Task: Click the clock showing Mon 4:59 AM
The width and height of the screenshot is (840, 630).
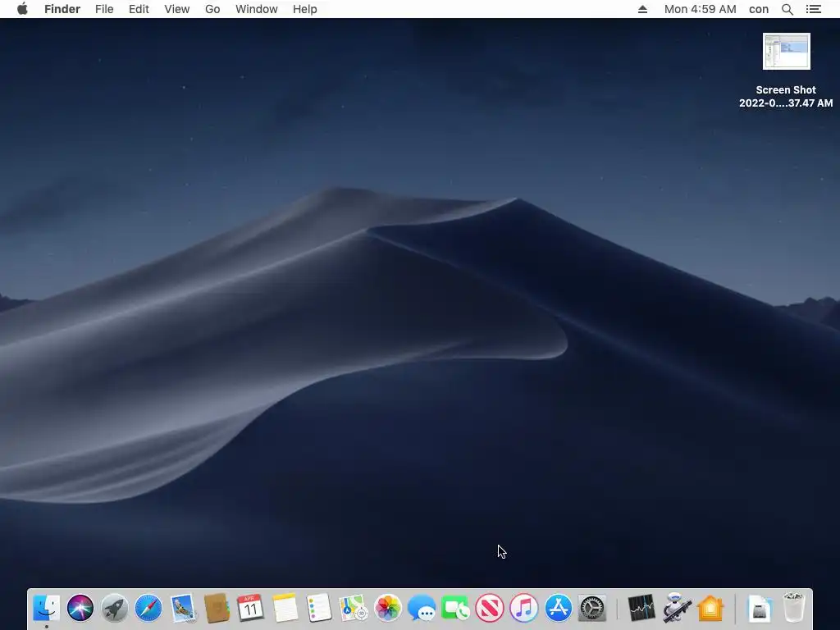Action: tap(701, 9)
